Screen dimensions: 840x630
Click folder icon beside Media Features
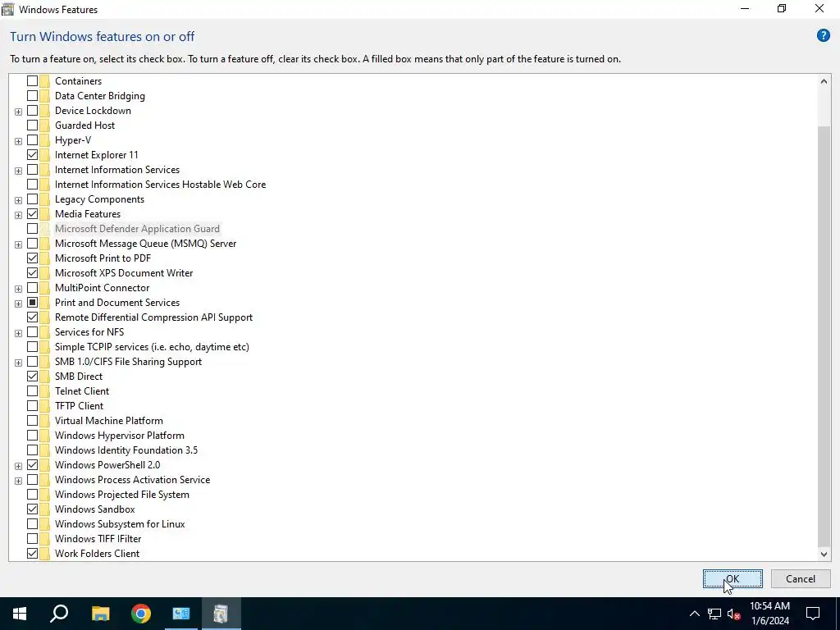pyautogui.click(x=44, y=214)
